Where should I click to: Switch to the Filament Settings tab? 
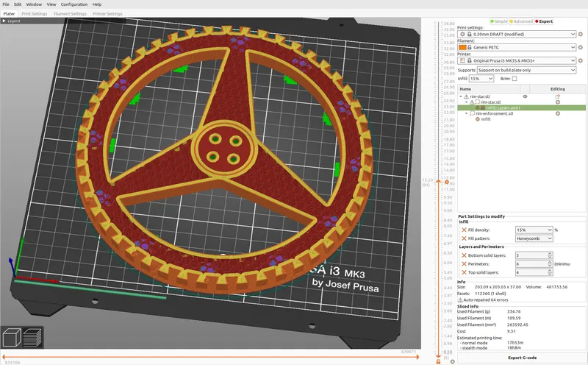70,13
